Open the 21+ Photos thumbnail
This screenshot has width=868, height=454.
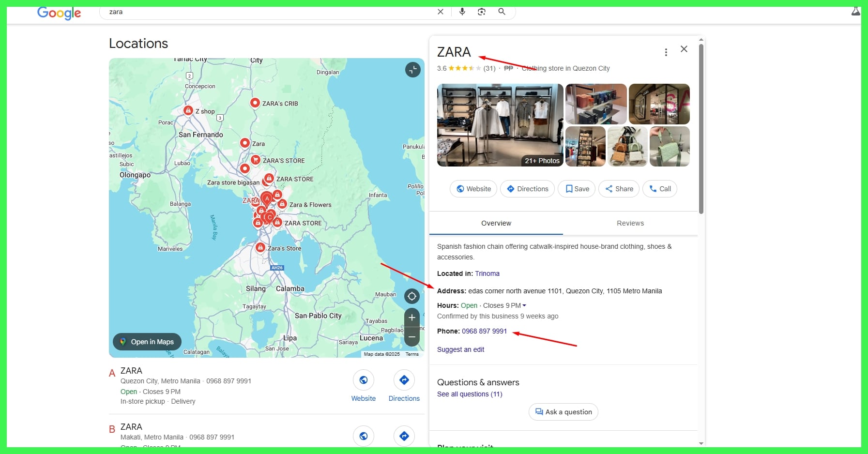click(x=500, y=125)
